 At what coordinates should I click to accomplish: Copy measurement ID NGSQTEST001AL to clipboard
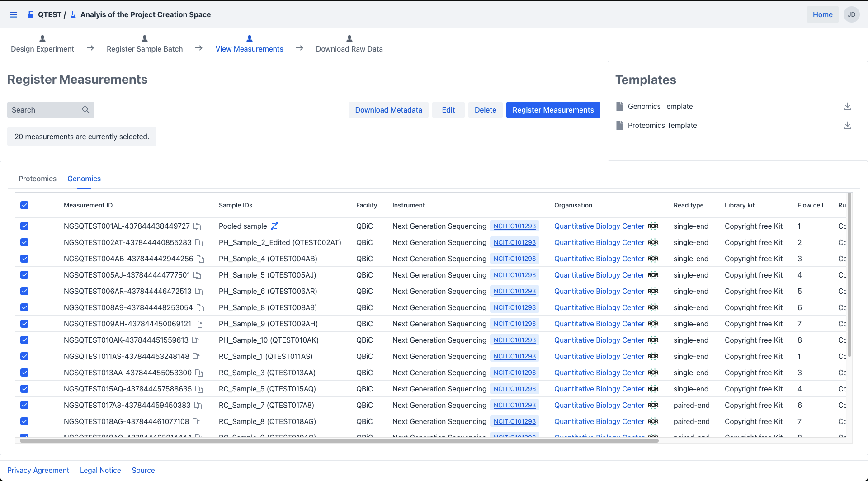coord(197,226)
